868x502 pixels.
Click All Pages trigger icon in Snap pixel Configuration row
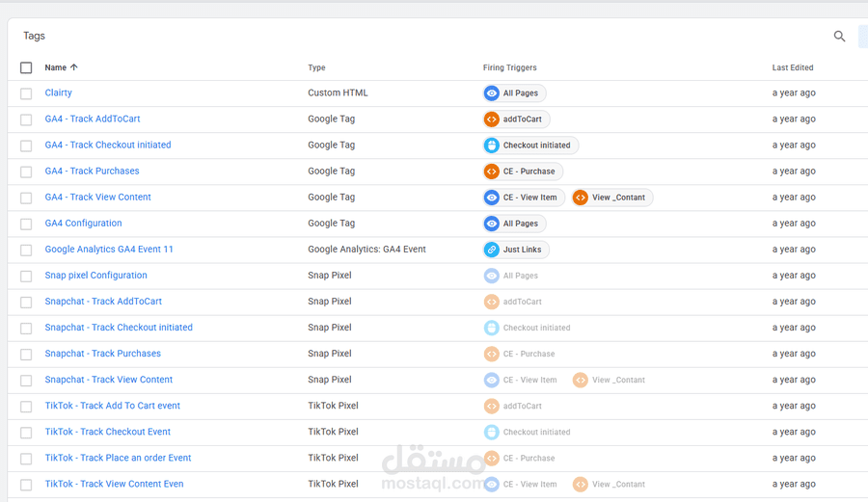pyautogui.click(x=492, y=276)
